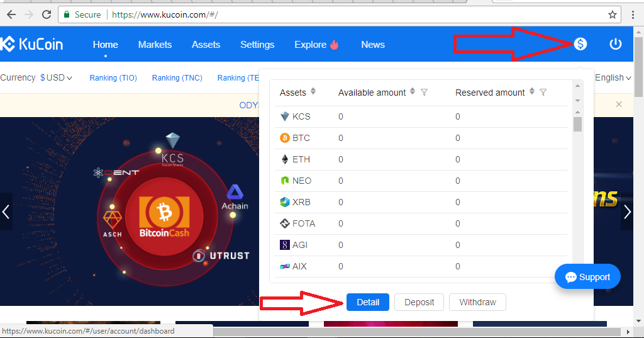Click assets panel scroll-up arrow
Viewport: 644px width, 338px height.
point(577,112)
